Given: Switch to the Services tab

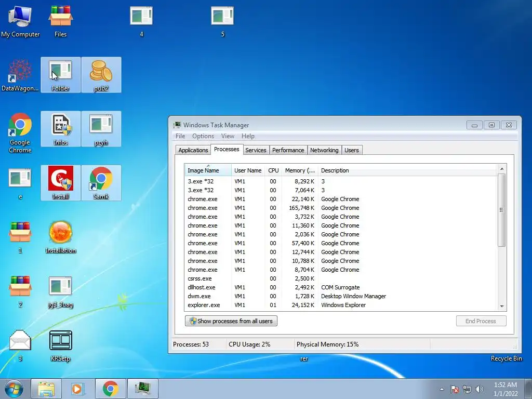Looking at the screenshot, I should pyautogui.click(x=256, y=150).
